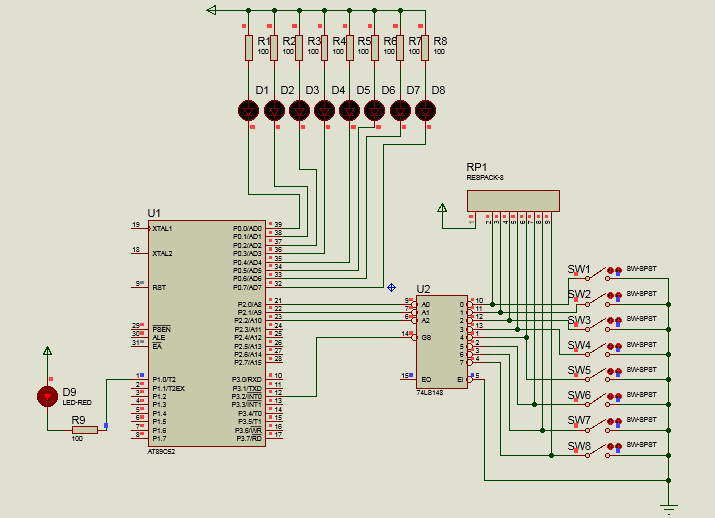Select resistor R9 near LED D9
This screenshot has width=715, height=518.
click(x=84, y=429)
